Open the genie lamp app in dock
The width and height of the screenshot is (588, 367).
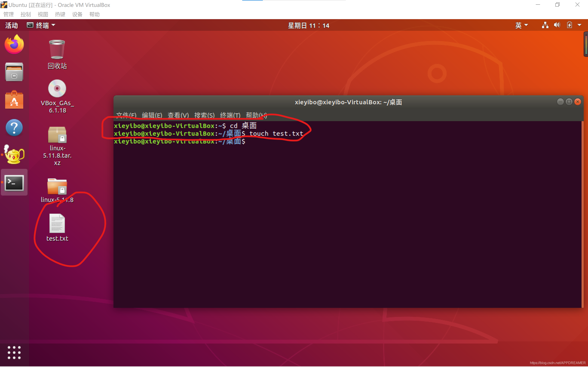tap(14, 154)
